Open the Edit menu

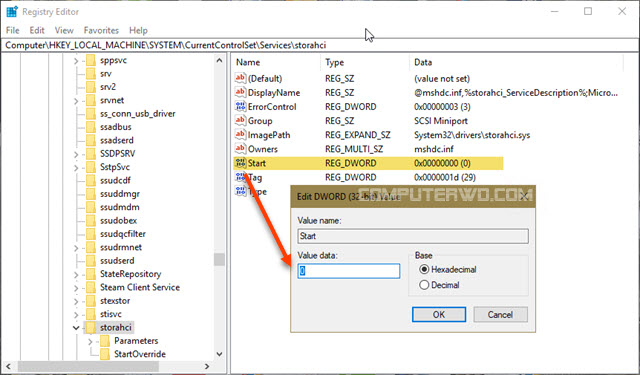point(37,30)
